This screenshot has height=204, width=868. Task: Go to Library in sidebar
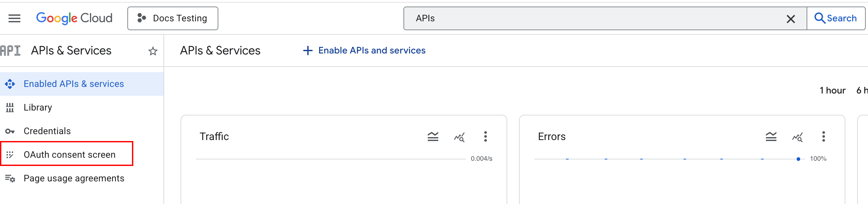(x=38, y=107)
